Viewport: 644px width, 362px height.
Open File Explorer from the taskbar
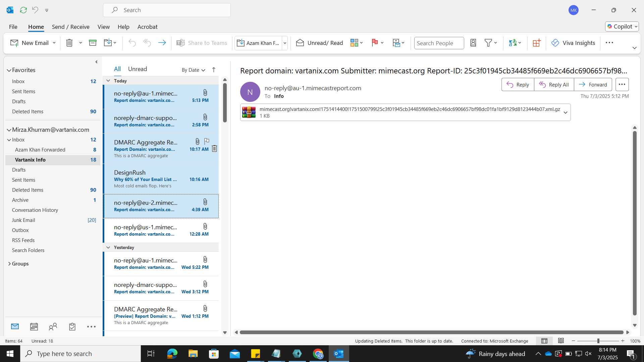click(x=193, y=354)
